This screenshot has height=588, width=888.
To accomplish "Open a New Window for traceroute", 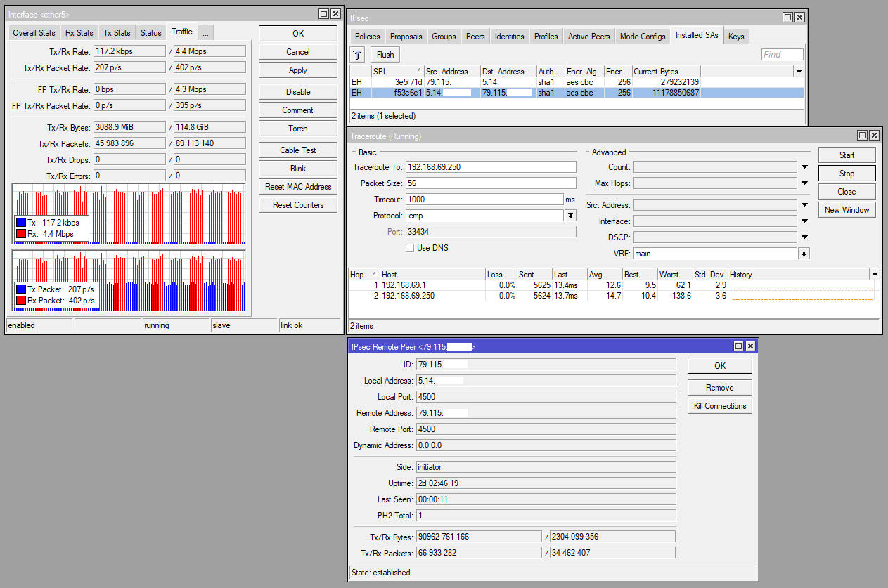I will [x=847, y=210].
